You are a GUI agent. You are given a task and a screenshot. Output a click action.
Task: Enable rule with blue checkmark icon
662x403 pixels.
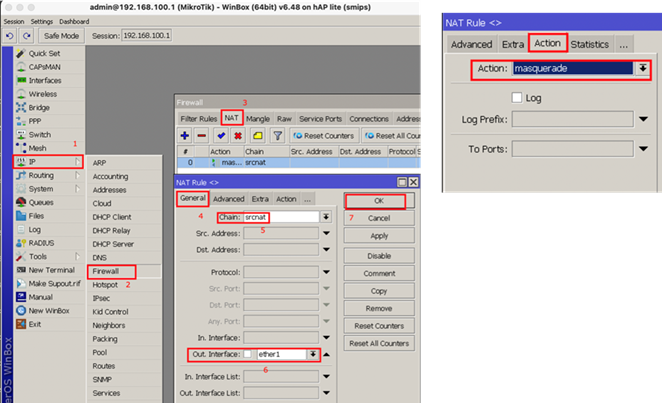click(x=221, y=135)
